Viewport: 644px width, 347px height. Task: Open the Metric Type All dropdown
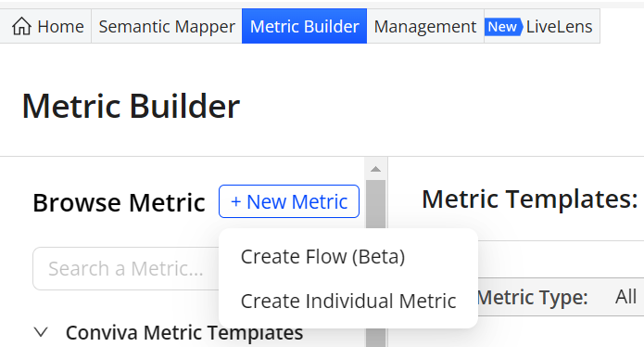coord(625,296)
